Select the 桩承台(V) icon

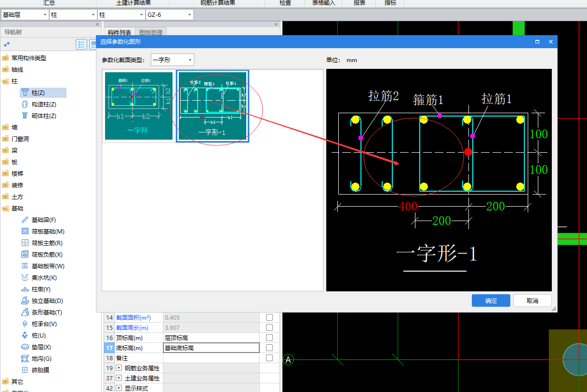point(25,324)
